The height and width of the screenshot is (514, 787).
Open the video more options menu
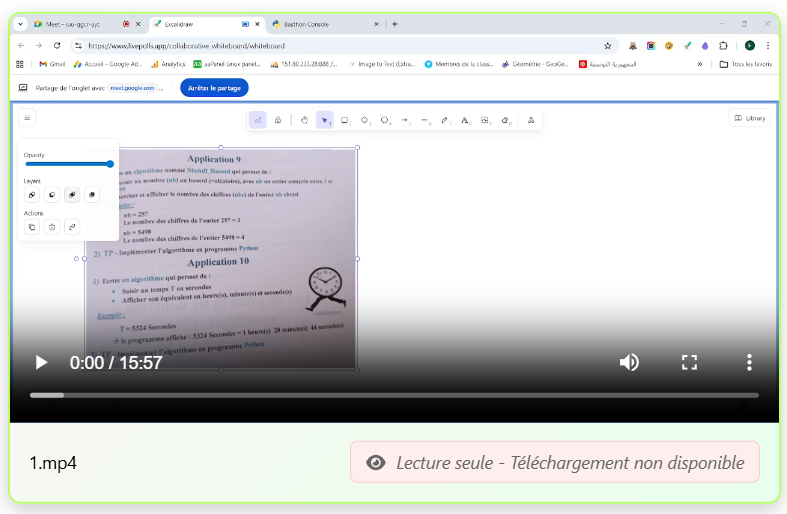coord(749,363)
